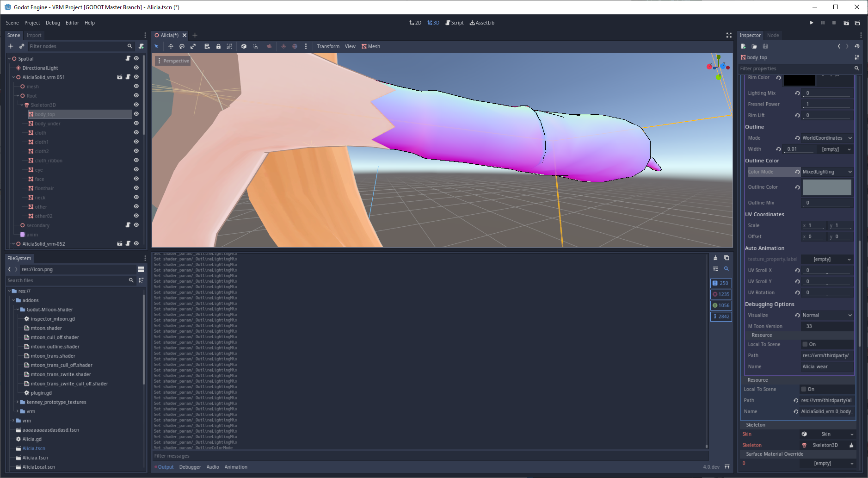Click attach script icon in Scene dock
The height and width of the screenshot is (478, 868).
pos(141,46)
